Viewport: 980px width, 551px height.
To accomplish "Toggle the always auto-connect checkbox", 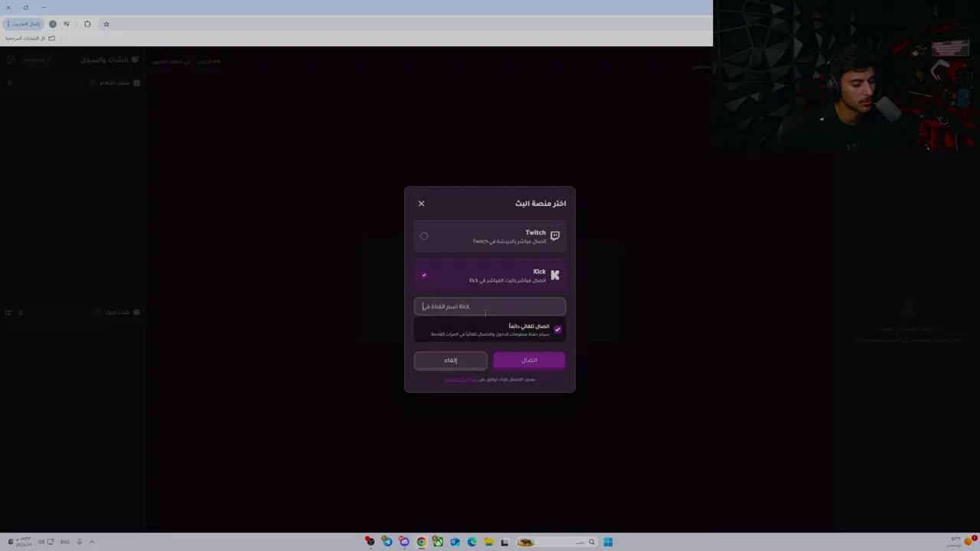I will pyautogui.click(x=557, y=329).
